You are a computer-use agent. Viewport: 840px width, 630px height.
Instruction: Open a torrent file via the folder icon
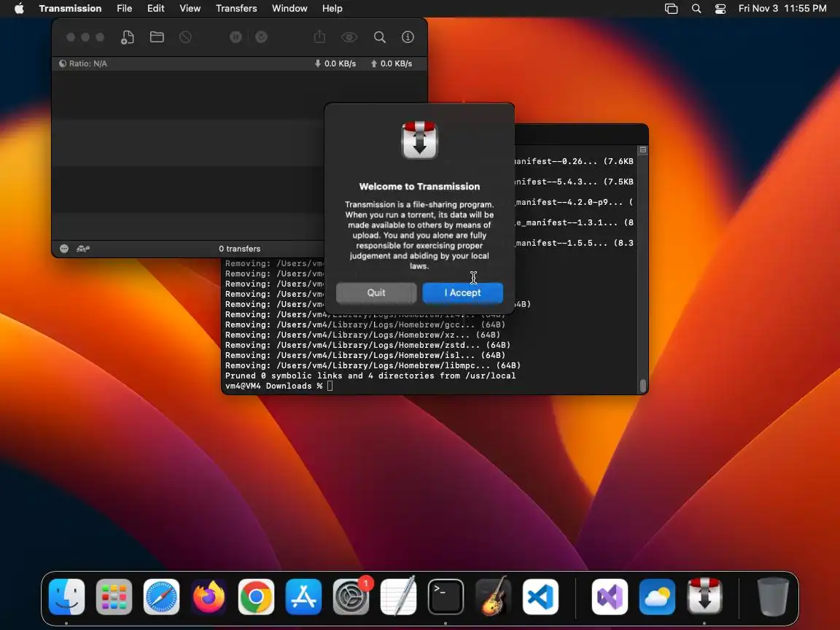click(157, 37)
